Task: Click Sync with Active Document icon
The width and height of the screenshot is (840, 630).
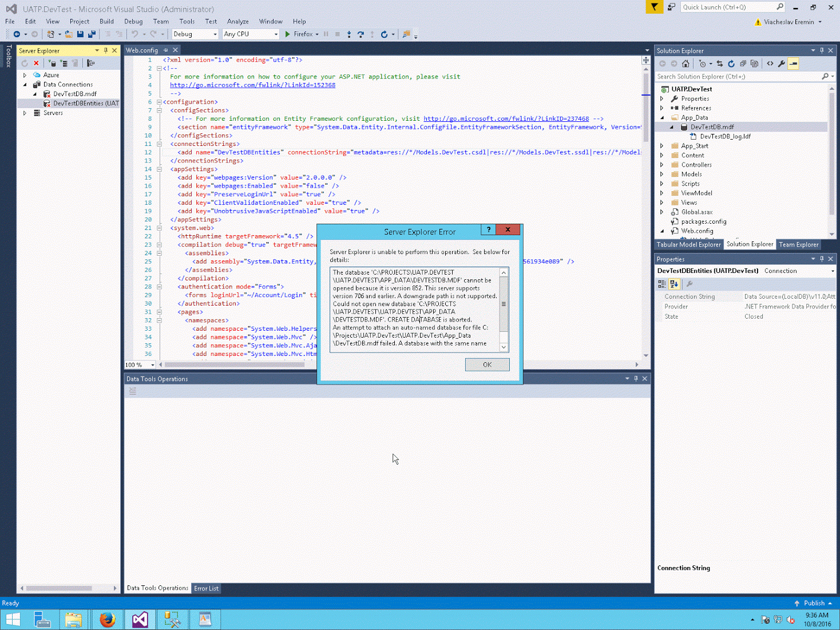Action: [x=720, y=64]
